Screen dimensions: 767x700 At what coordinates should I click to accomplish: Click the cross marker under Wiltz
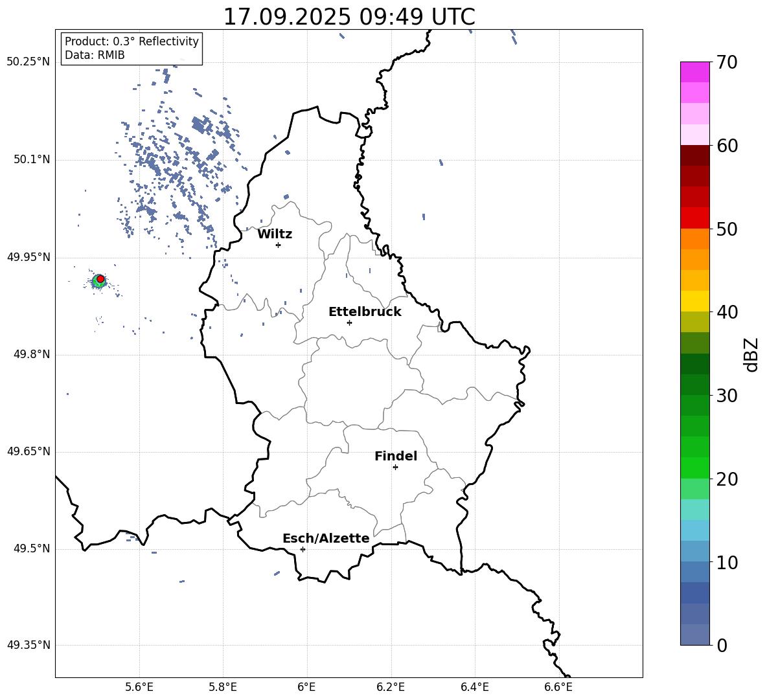tap(279, 245)
